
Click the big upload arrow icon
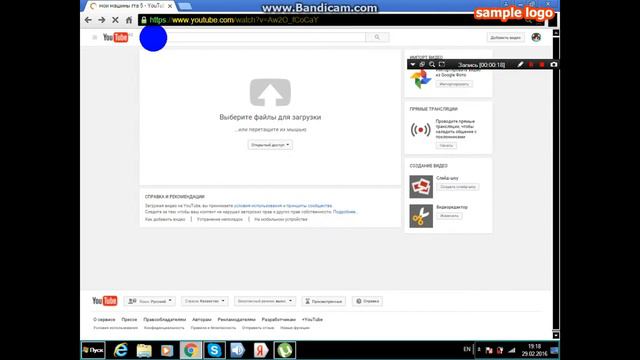click(270, 93)
